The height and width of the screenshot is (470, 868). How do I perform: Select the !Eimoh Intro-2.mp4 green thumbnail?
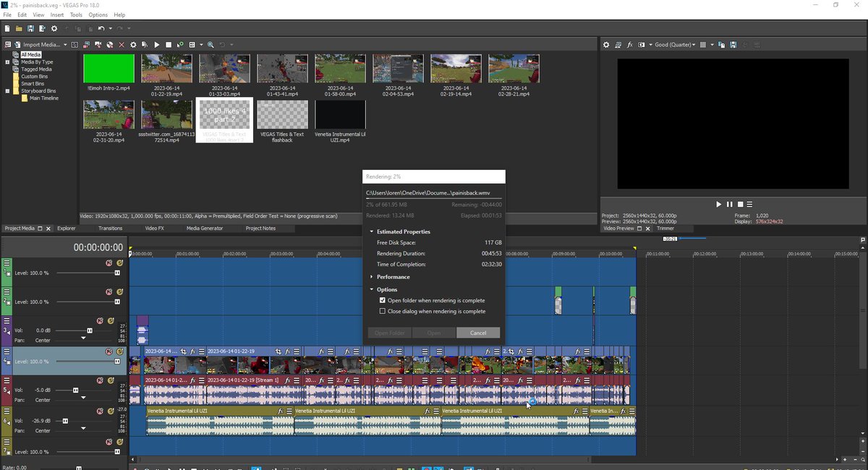click(x=109, y=69)
